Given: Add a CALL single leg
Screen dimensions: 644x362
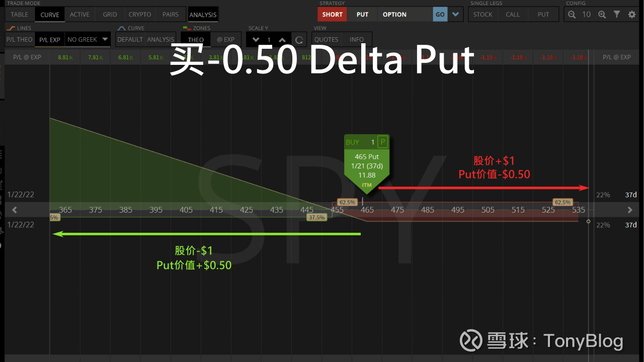Looking at the screenshot, I should point(513,15).
